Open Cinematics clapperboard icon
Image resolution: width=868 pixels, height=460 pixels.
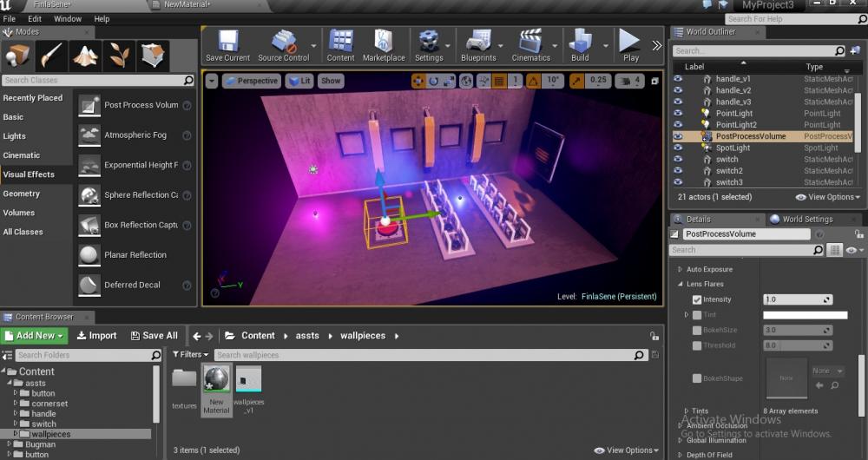(x=530, y=45)
